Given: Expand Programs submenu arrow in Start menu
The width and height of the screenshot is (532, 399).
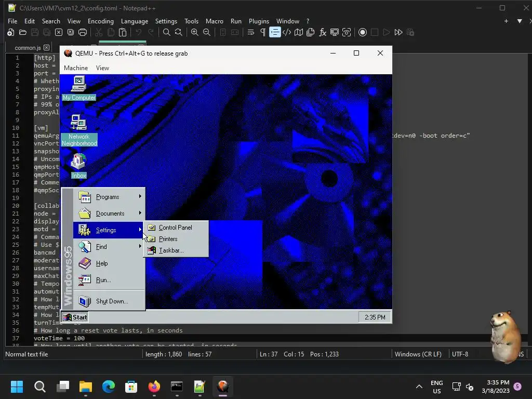Looking at the screenshot, I should (140, 196).
